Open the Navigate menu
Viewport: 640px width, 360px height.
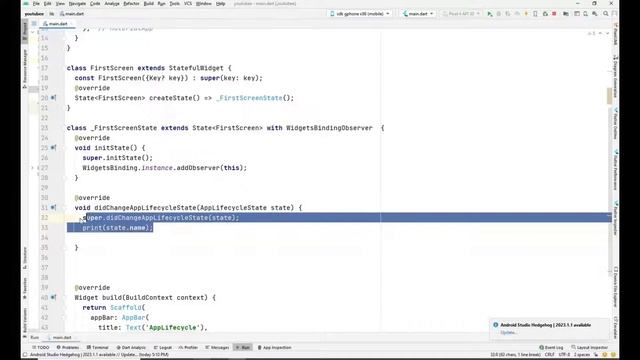click(77, 4)
